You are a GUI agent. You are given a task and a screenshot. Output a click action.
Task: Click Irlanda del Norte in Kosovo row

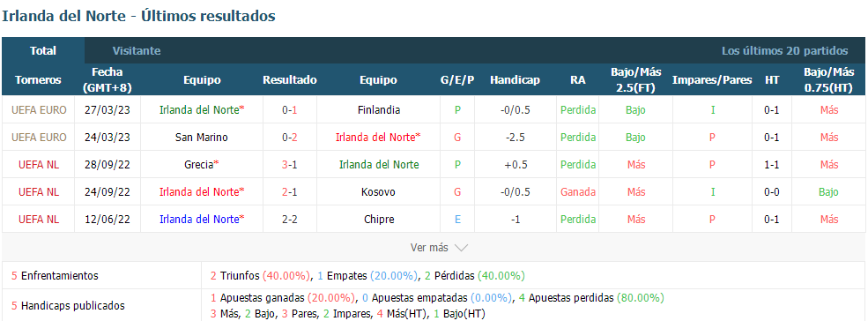click(x=202, y=192)
